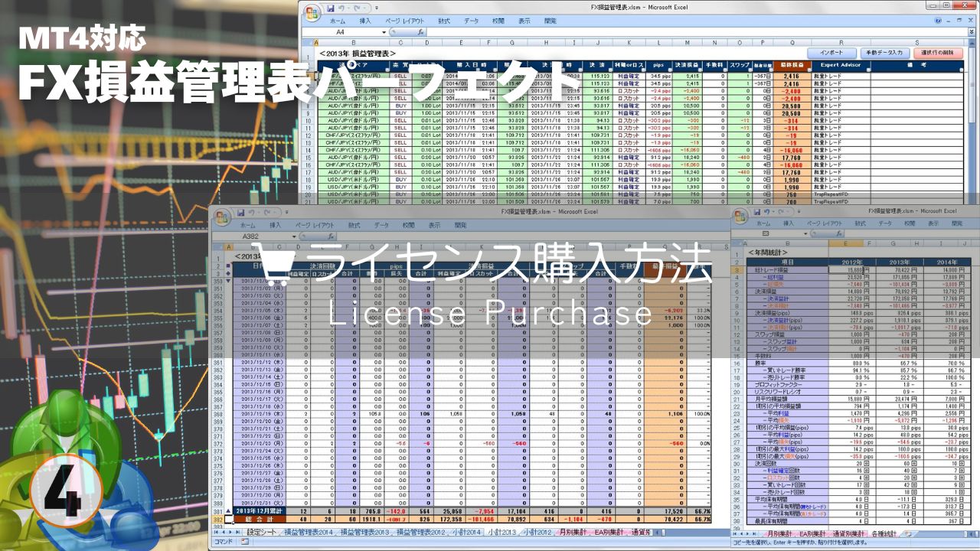Click the ▲ outline collapser at row 381
980x551 pixels.
tap(227, 512)
